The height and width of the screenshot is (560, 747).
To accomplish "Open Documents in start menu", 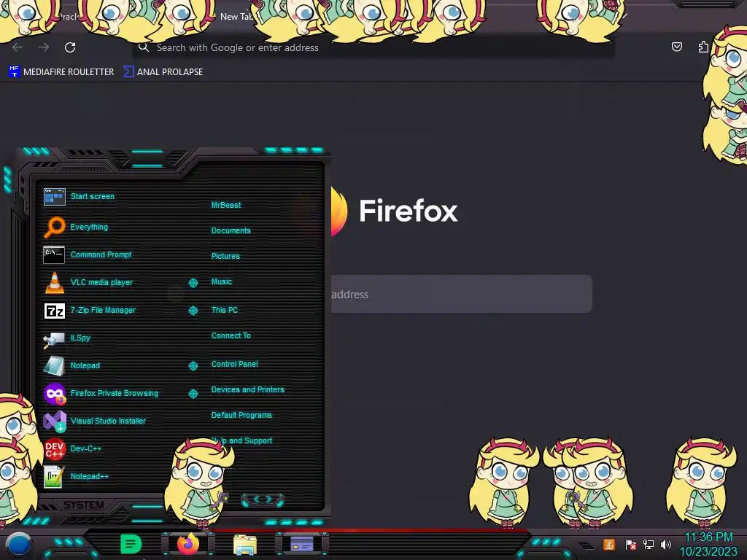I will tap(231, 230).
